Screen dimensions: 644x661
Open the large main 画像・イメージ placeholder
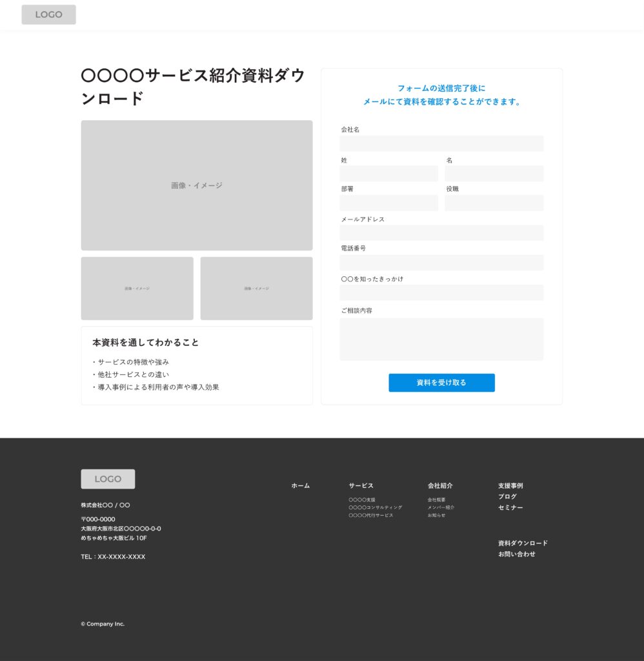click(196, 185)
